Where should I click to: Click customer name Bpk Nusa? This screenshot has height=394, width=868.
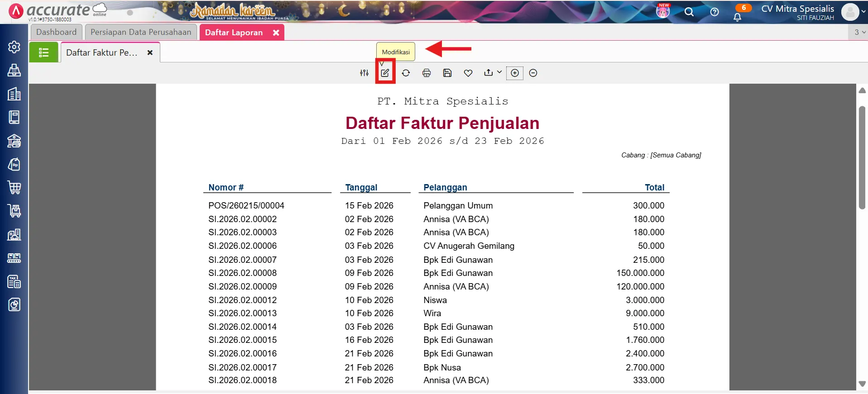442,367
